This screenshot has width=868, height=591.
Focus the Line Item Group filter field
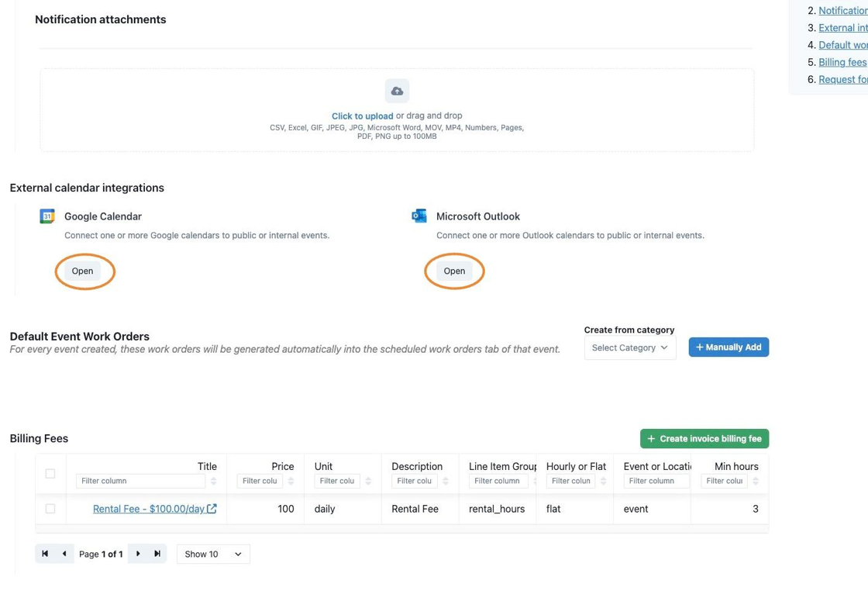click(498, 481)
